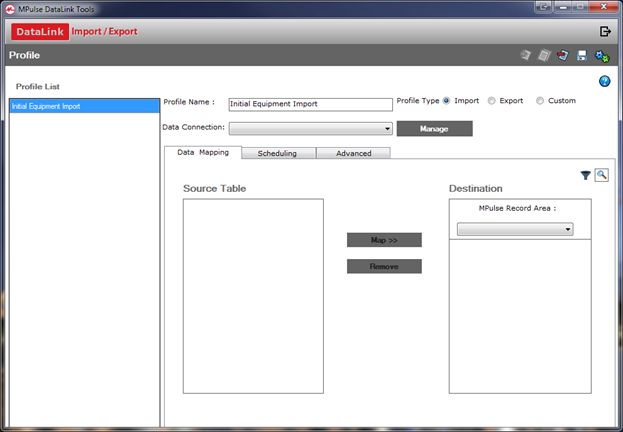Select the Import profile type radio button
The image size is (623, 432).
(x=446, y=101)
